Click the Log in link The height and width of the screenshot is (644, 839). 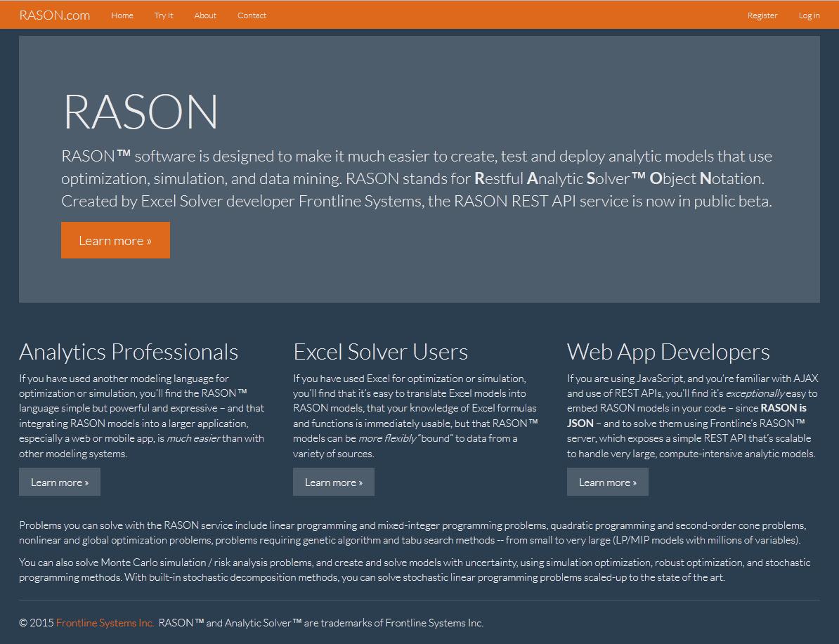(809, 15)
